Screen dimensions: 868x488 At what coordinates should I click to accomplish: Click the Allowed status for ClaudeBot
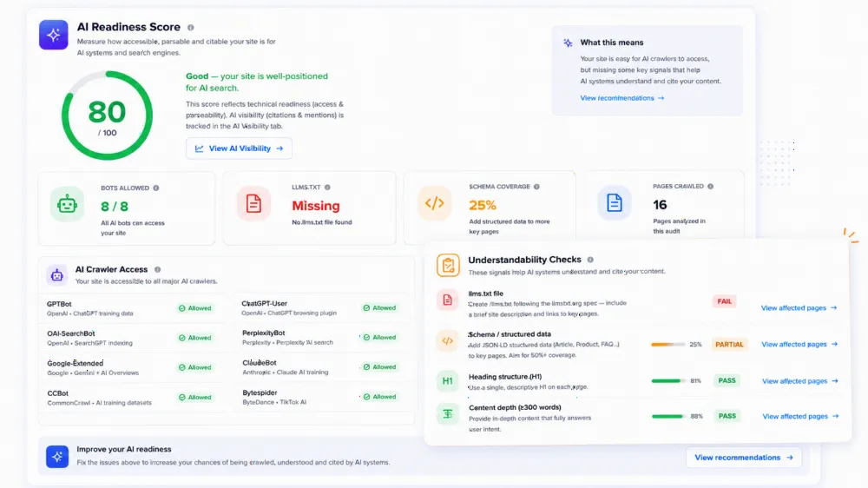click(379, 367)
